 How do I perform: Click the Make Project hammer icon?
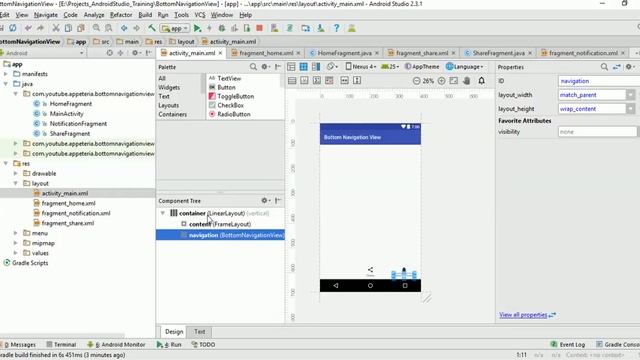[152, 28]
